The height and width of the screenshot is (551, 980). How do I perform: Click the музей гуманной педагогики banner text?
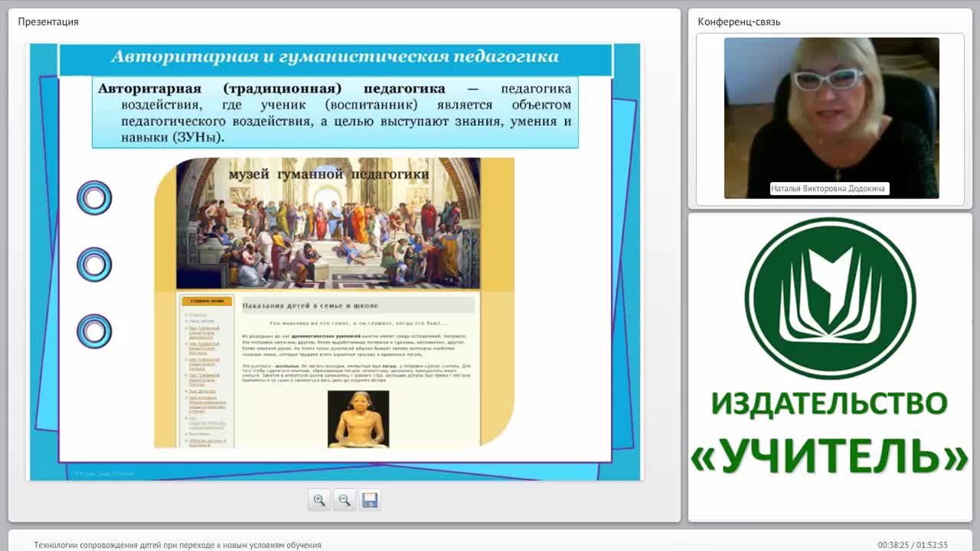[x=328, y=174]
